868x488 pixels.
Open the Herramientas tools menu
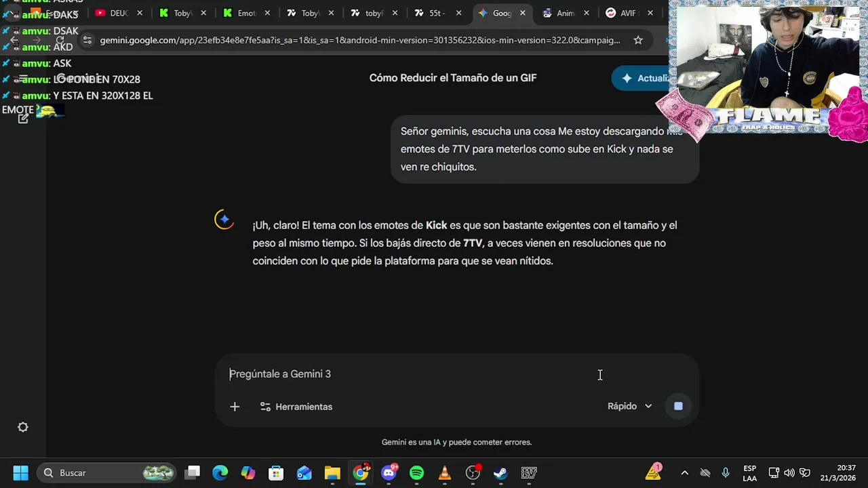[x=296, y=407]
